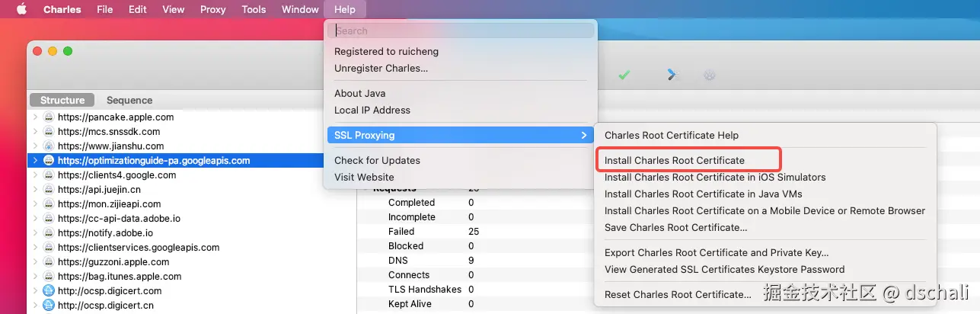Open the gear Settings toolbar icon
Viewport: 980px width, 314px height.
[710, 75]
